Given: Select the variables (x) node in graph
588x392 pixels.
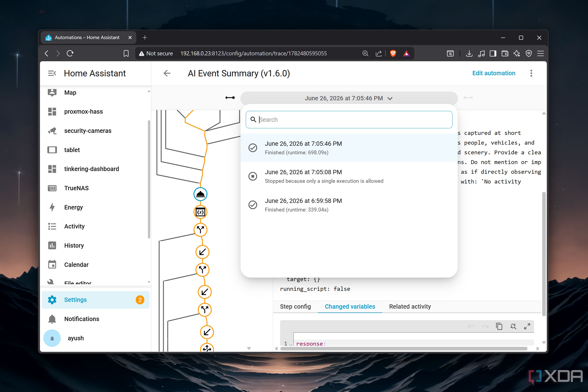Looking at the screenshot, I should 200,212.
